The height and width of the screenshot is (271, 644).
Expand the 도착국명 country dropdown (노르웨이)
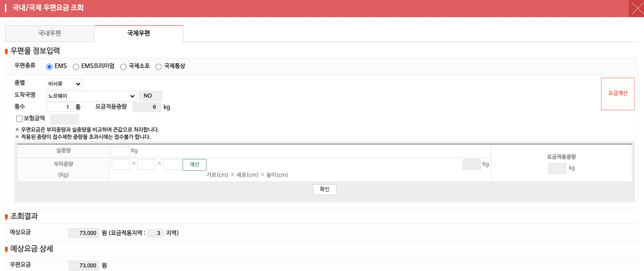click(91, 96)
